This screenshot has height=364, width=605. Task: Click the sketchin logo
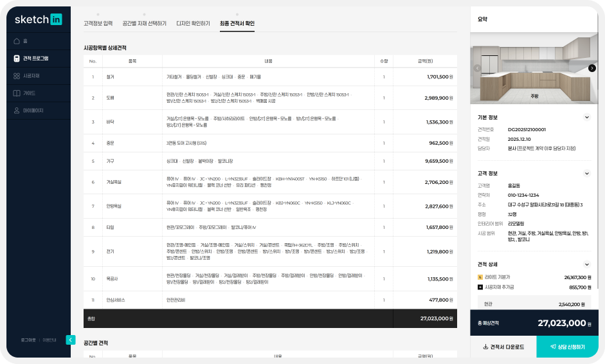pos(38,19)
